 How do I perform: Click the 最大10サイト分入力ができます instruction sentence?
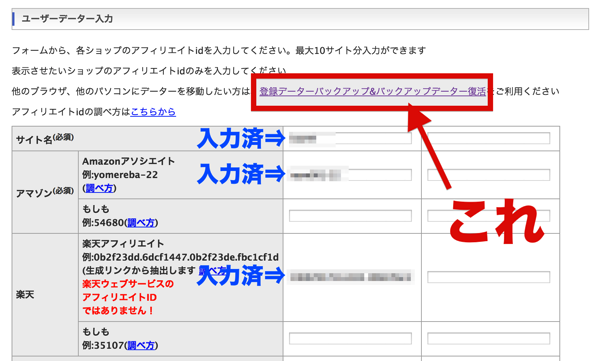360,51
